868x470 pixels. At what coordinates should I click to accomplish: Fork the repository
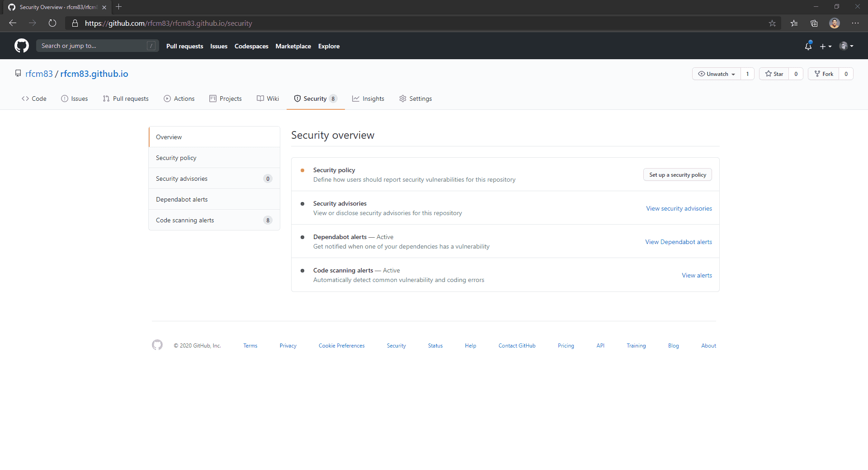(824, 74)
